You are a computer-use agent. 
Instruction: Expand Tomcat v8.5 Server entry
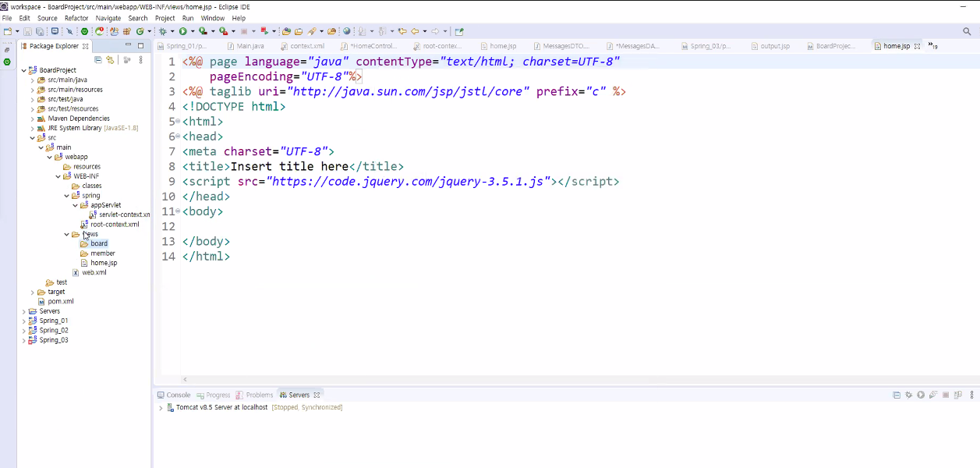[161, 407]
